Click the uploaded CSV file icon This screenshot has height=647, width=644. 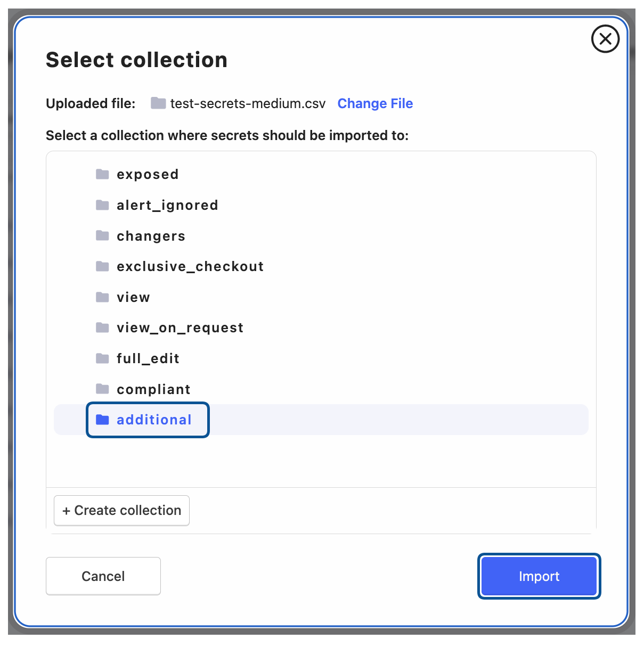158,103
